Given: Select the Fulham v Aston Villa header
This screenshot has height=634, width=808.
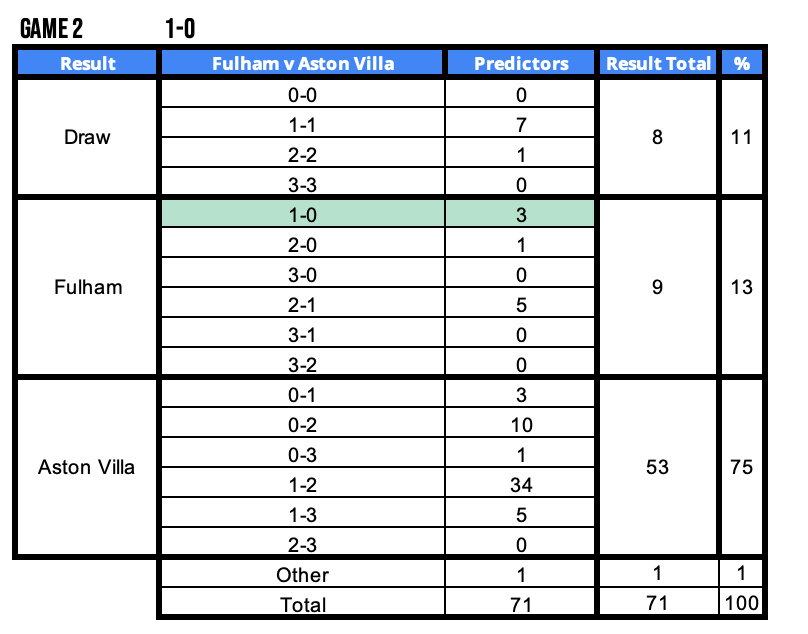Looking at the screenshot, I should [302, 63].
